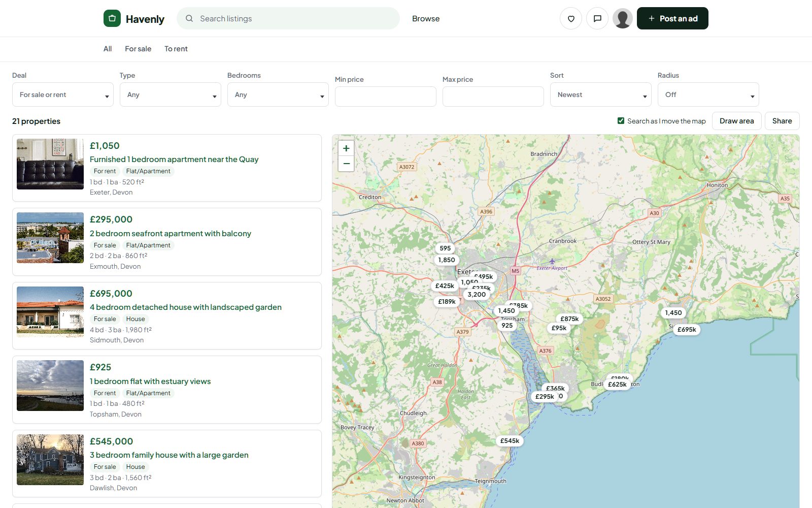The height and width of the screenshot is (508, 812).
Task: Open the Sort dropdown
Action: point(601,94)
